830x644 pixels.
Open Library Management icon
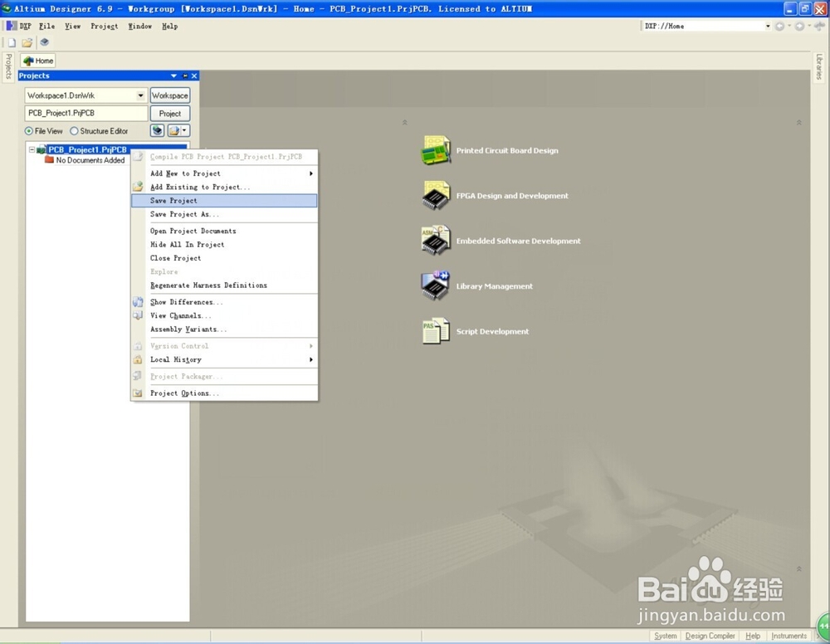(436, 285)
